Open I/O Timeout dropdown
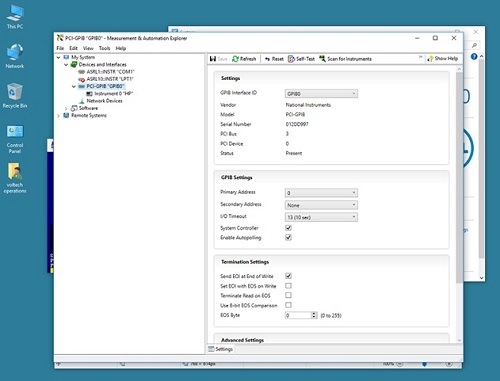The image size is (500, 381). [x=321, y=217]
